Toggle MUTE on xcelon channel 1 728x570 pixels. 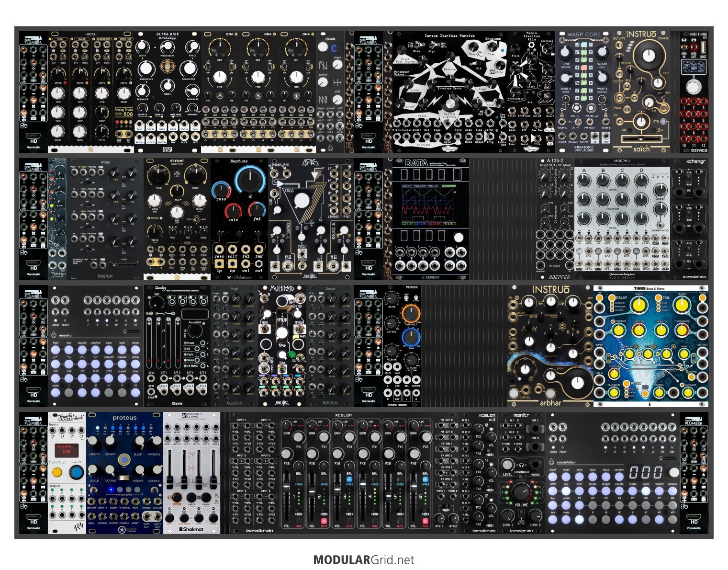pyautogui.click(x=298, y=521)
